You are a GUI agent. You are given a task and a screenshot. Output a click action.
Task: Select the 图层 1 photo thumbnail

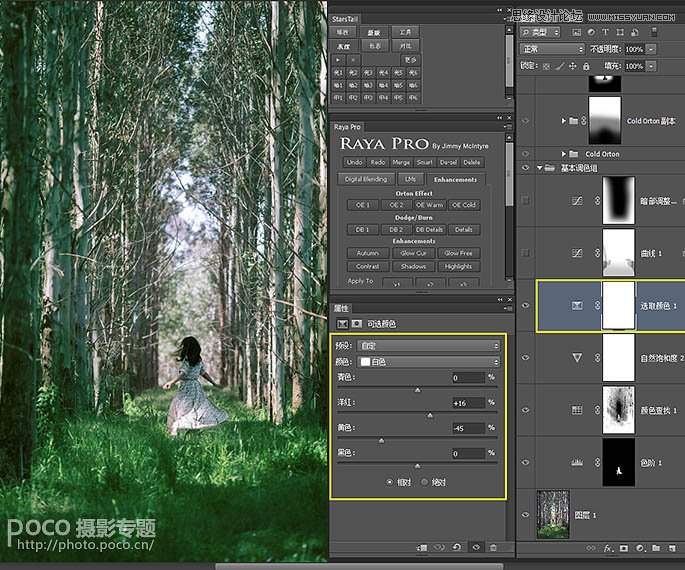pyautogui.click(x=553, y=515)
